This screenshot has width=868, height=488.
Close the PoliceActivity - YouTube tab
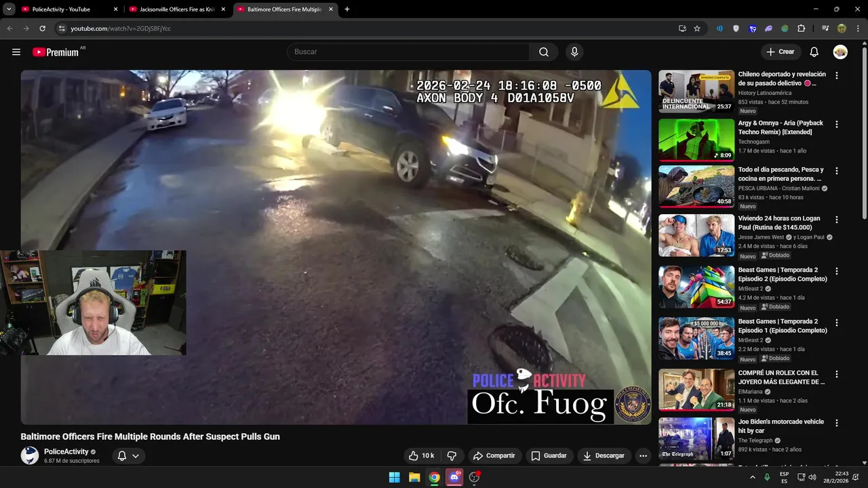click(x=115, y=9)
